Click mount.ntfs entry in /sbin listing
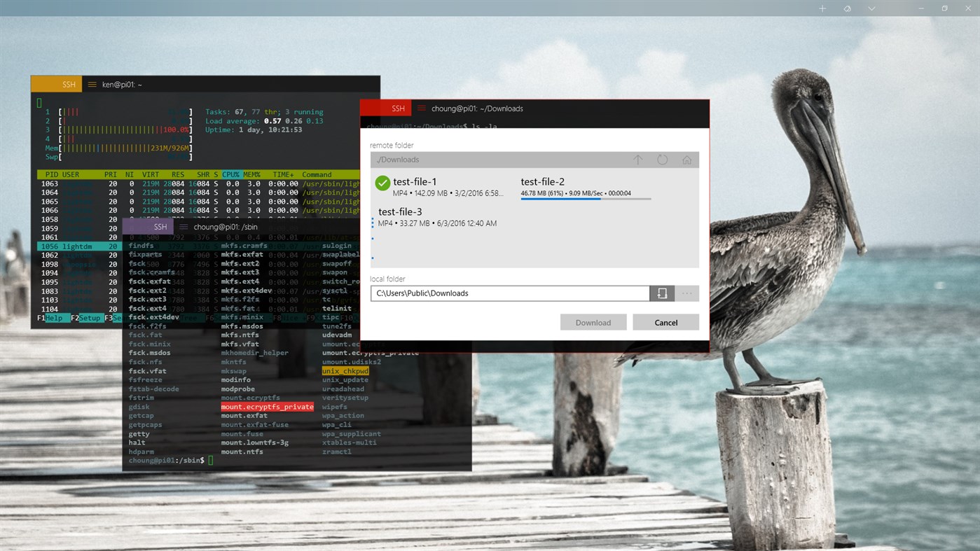The height and width of the screenshot is (551, 980). coord(242,452)
